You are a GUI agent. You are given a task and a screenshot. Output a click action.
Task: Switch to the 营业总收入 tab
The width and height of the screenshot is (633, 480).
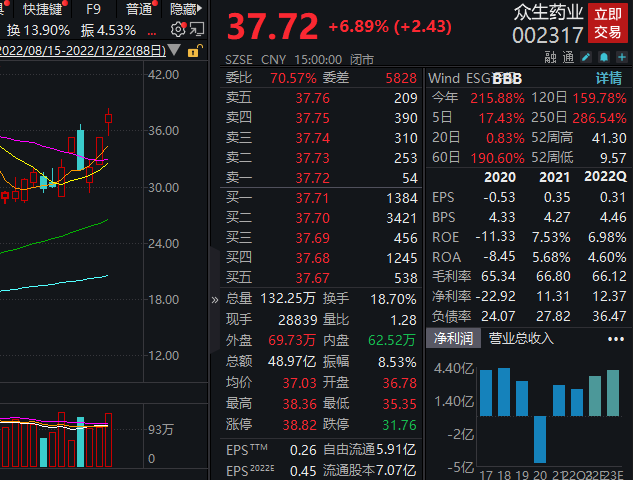point(521,338)
